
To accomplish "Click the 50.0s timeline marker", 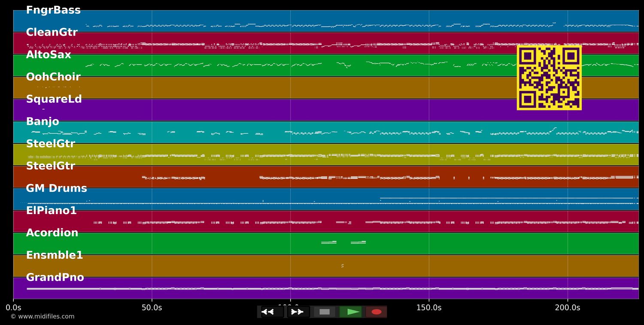I will click(152, 307).
